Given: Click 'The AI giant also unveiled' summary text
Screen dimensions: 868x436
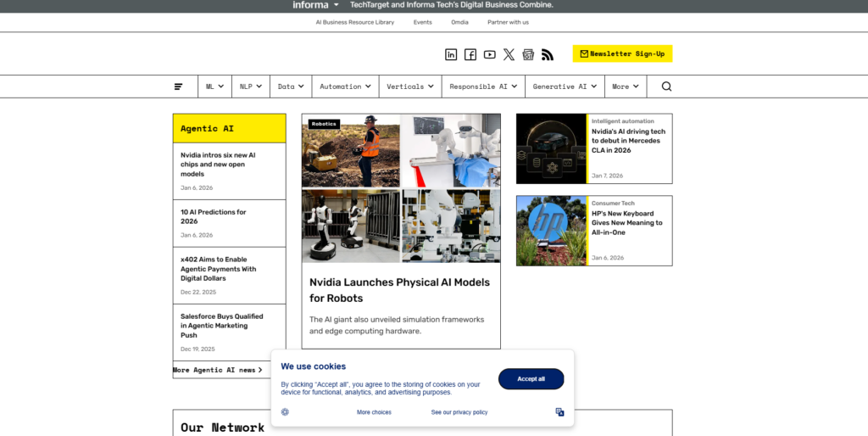Looking at the screenshot, I should click(397, 325).
